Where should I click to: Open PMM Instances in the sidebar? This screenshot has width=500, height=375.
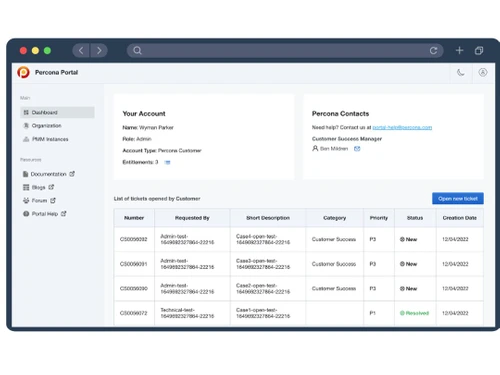click(x=50, y=139)
